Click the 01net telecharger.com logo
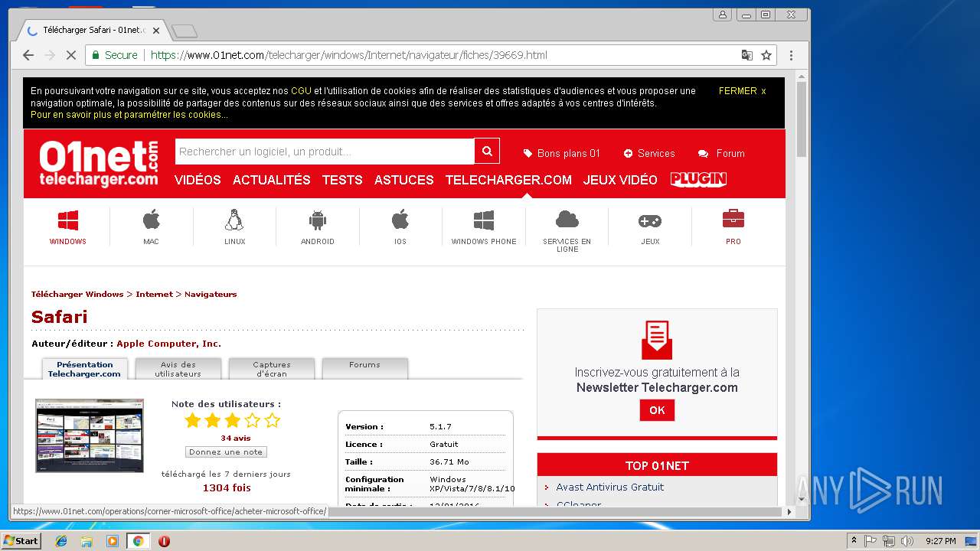This screenshot has width=980, height=551. tap(99, 164)
